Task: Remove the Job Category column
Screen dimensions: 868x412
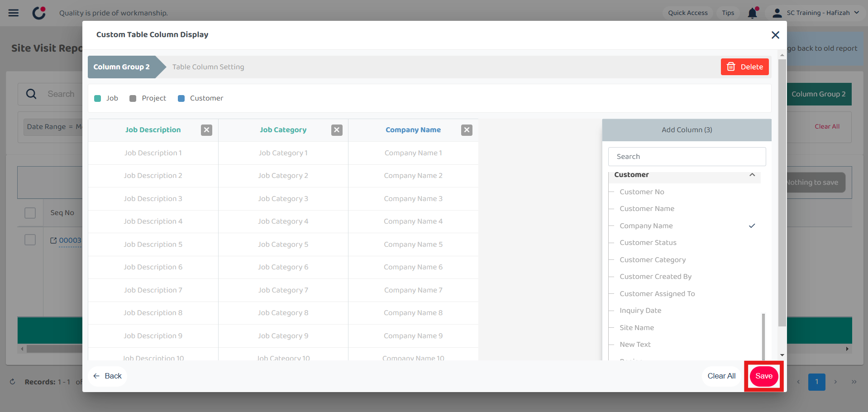Action: [x=337, y=130]
